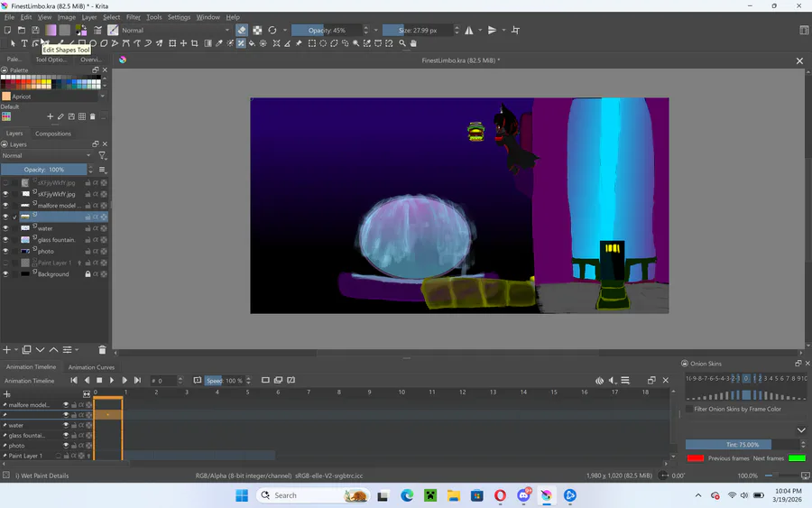
Task: Hide the Background layer eye icon
Action: pos(5,274)
